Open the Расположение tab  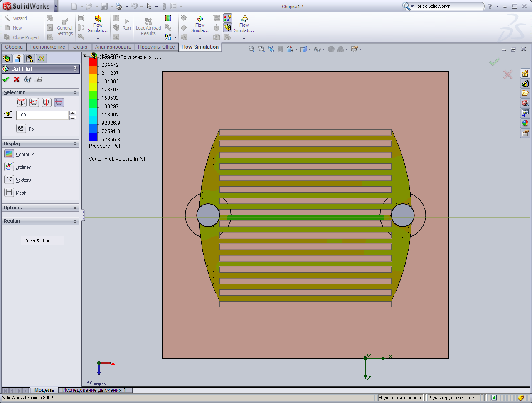[x=47, y=47]
